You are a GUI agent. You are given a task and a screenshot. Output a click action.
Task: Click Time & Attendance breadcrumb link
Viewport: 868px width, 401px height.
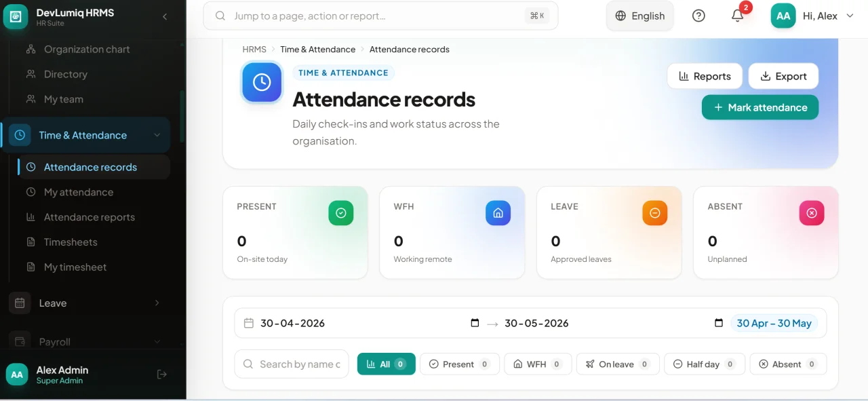click(x=318, y=50)
